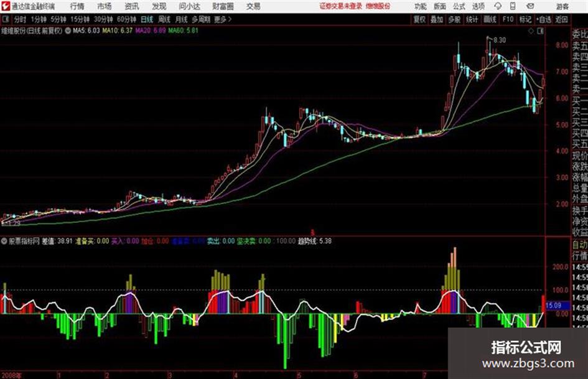Open the 市场 menu
588x379 pixels.
105,6
